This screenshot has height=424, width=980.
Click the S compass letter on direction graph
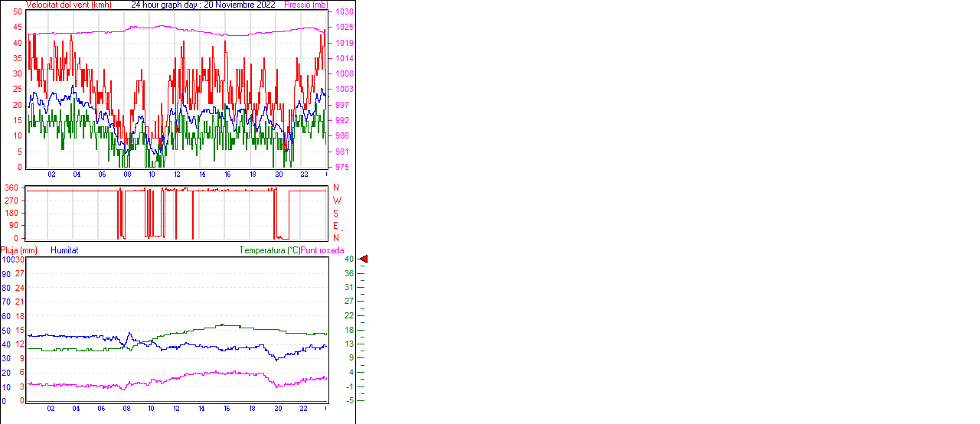(x=336, y=213)
